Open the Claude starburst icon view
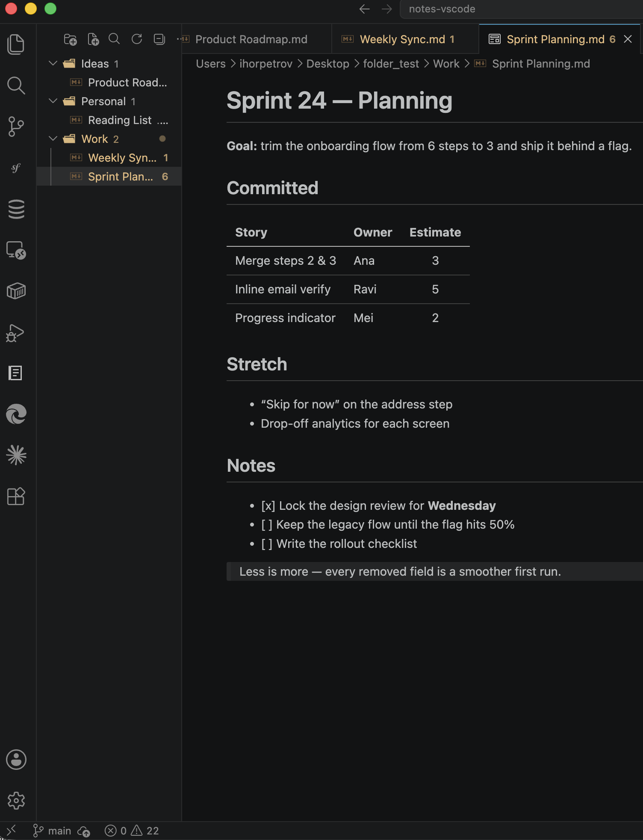 pos(16,455)
